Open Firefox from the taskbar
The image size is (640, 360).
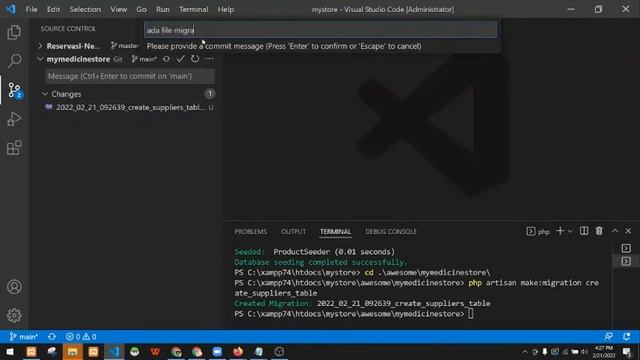[x=238, y=351]
